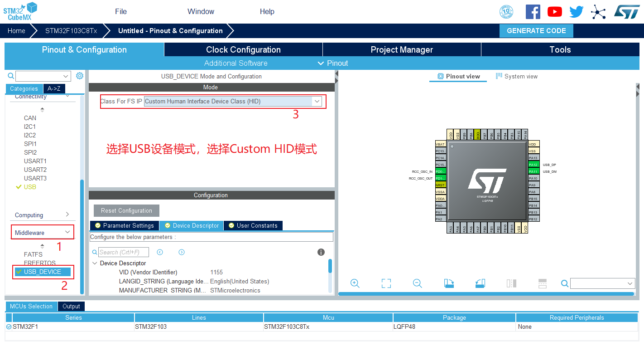Select the Pinout & Configuration tab
This screenshot has width=644, height=346.
84,50
